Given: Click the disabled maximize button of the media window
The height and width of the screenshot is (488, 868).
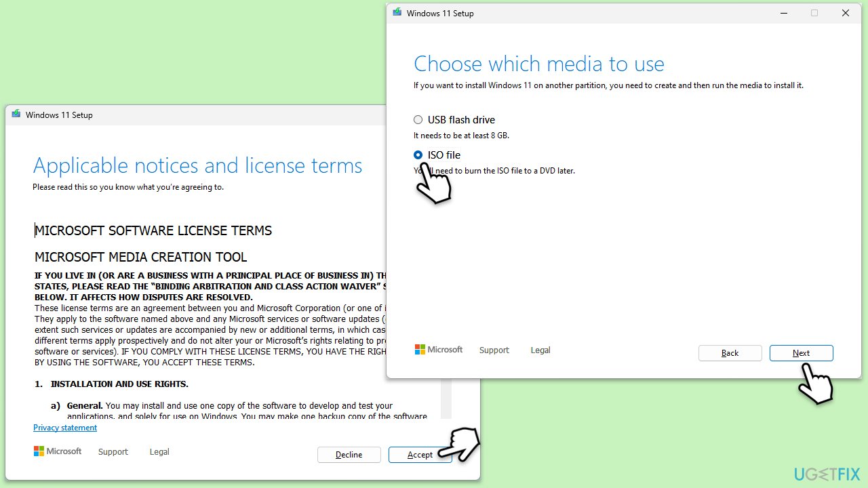Looking at the screenshot, I should [814, 13].
